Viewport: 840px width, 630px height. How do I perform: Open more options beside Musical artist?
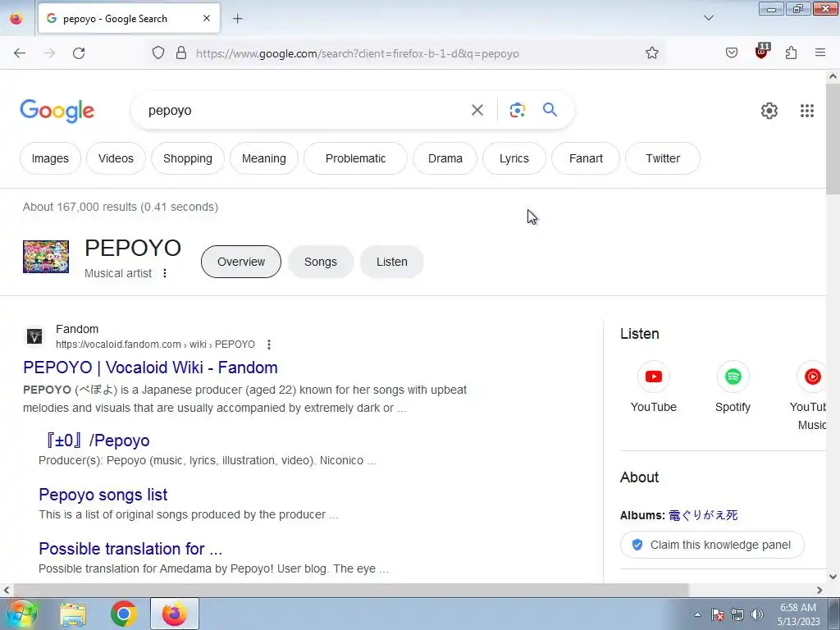click(x=165, y=273)
